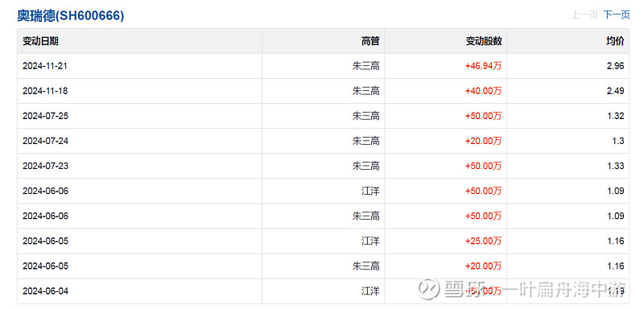Click 江洋 in the first 2024-06-06 row
Image resolution: width=644 pixels, height=309 pixels.
(x=370, y=192)
